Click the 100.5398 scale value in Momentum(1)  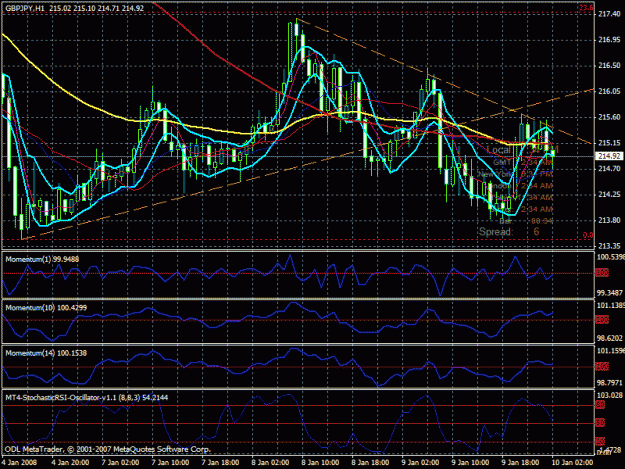[x=610, y=257]
